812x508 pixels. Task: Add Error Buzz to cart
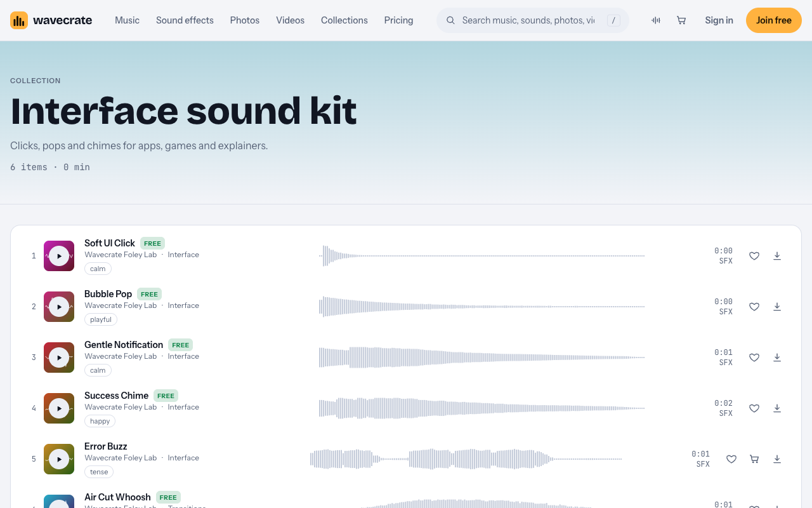(754, 459)
